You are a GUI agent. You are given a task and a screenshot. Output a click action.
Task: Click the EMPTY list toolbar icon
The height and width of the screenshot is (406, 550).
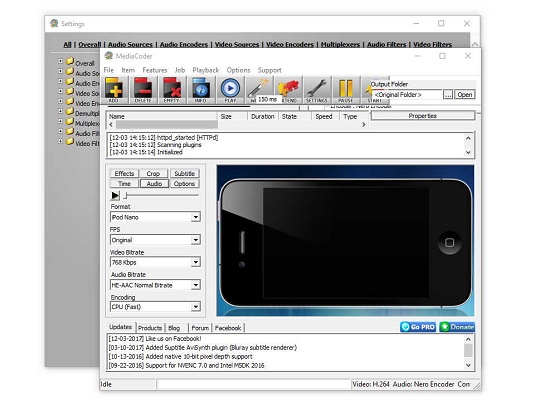click(172, 89)
